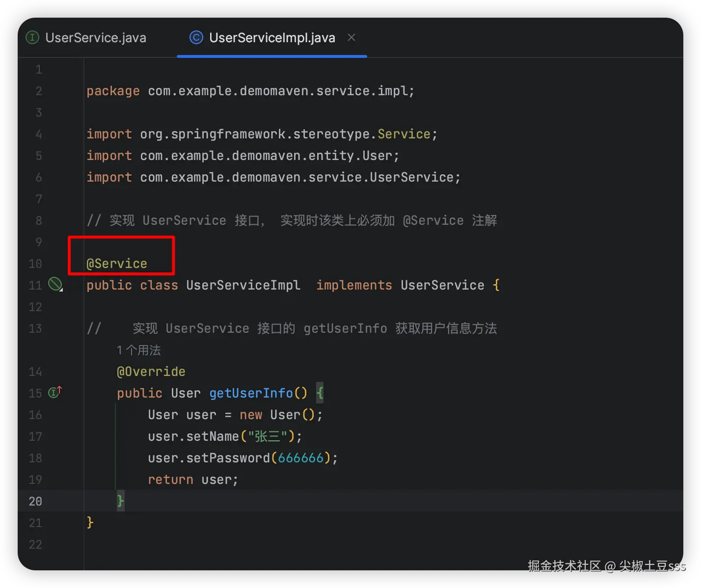Click 'return user;' statement
701x588 pixels.
tap(193, 480)
